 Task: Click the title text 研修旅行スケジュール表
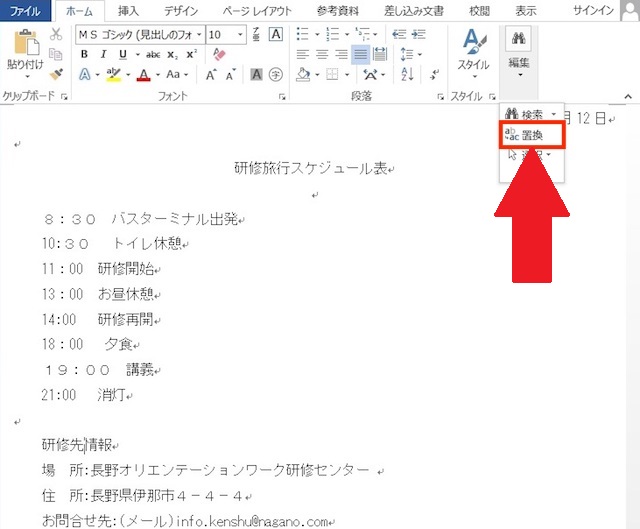point(311,168)
